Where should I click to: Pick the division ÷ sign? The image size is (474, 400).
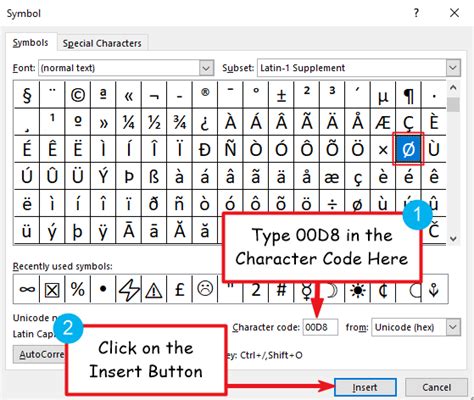click(332, 204)
